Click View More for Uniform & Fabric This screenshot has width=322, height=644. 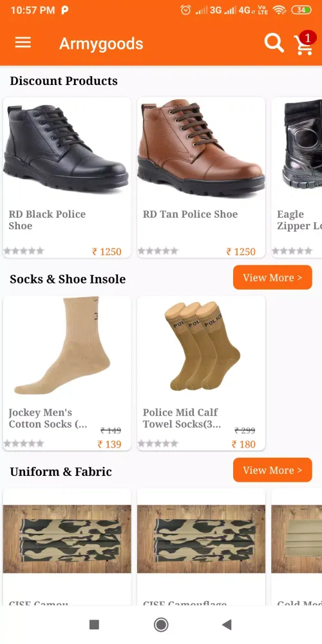pos(272,470)
